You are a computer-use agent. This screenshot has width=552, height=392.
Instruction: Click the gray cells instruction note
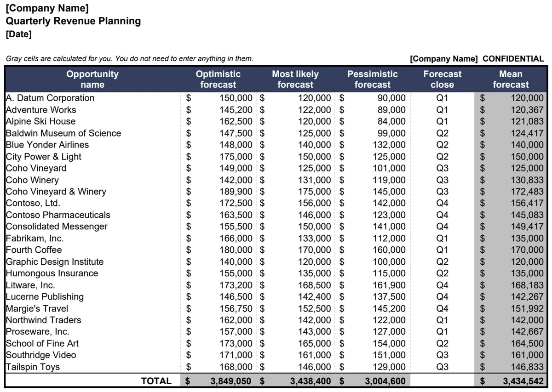point(129,59)
